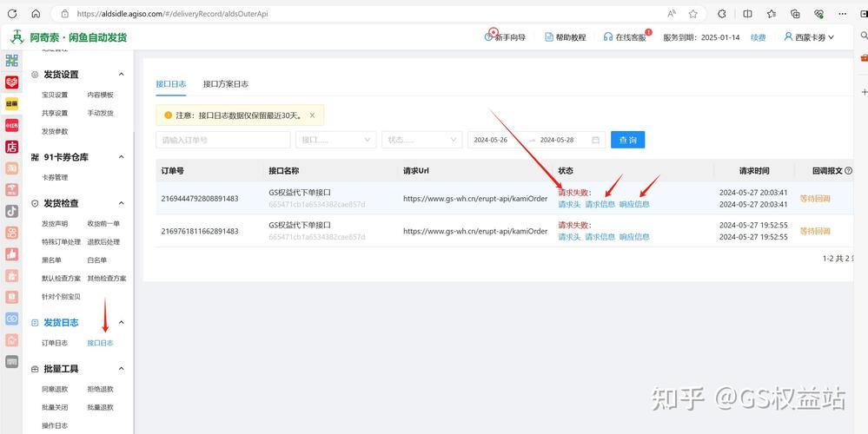Click the 续费 renew link
This screenshot has width=868, height=434.
coord(758,37)
